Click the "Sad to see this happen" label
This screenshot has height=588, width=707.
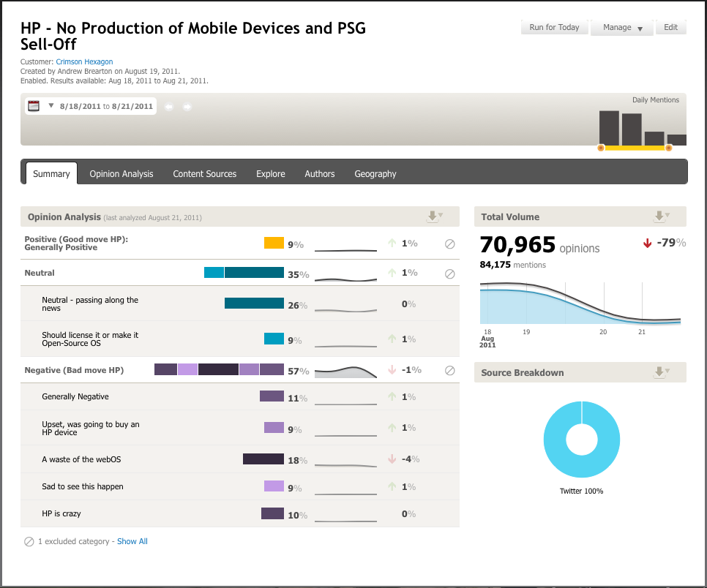[x=83, y=486]
